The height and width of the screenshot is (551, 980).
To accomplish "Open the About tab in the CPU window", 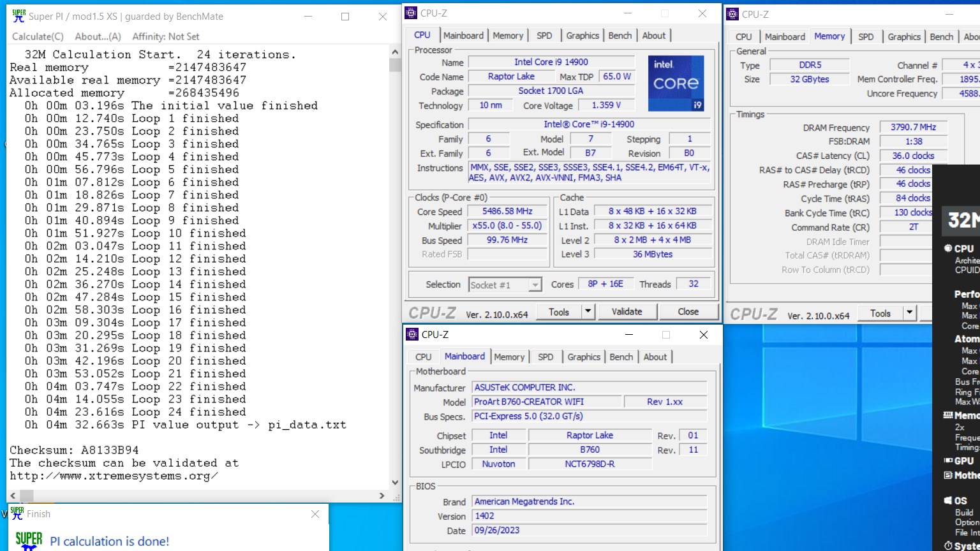I will 654,36.
